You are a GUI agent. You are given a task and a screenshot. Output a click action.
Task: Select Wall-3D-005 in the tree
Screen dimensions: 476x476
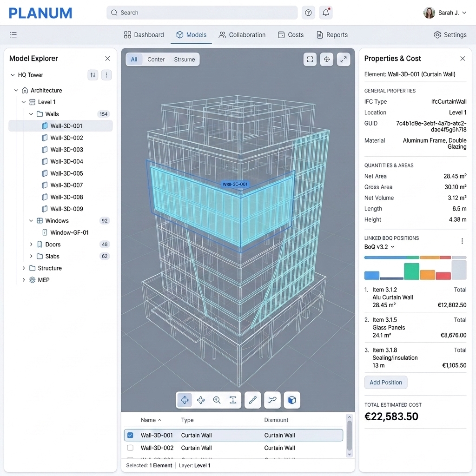(x=60, y=173)
